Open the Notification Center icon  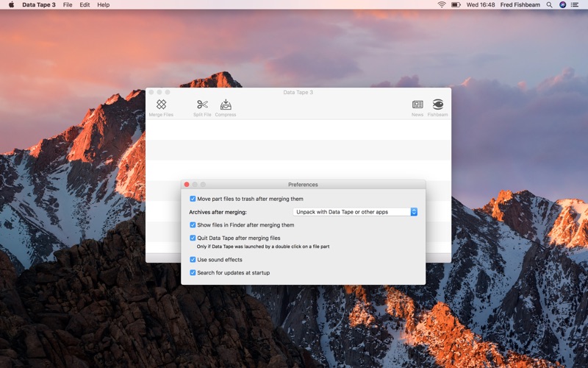coord(575,5)
